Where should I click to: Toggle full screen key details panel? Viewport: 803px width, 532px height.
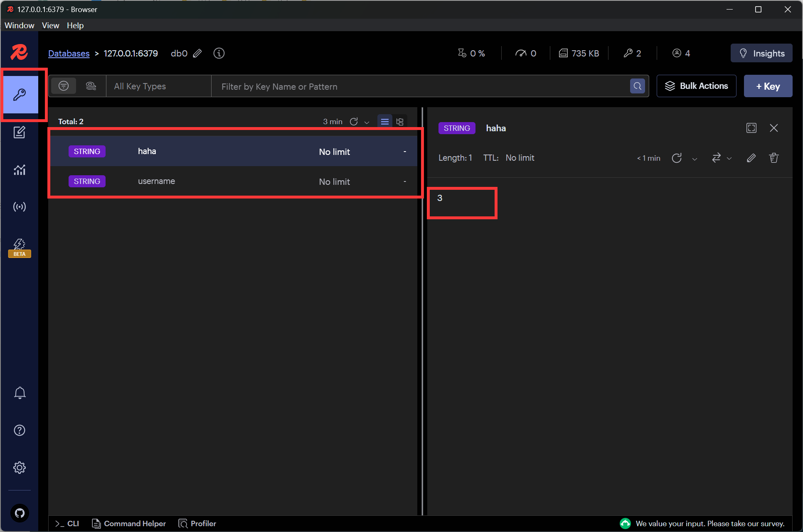(x=751, y=128)
